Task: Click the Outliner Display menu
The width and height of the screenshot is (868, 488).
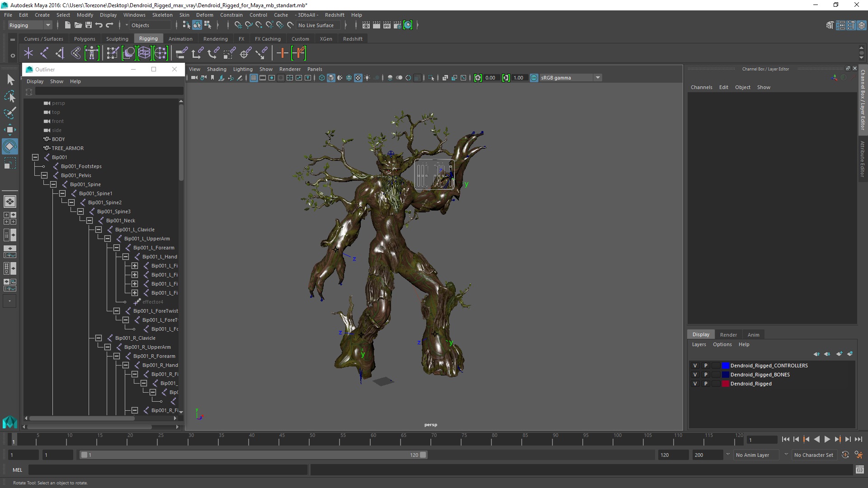Action: (35, 81)
